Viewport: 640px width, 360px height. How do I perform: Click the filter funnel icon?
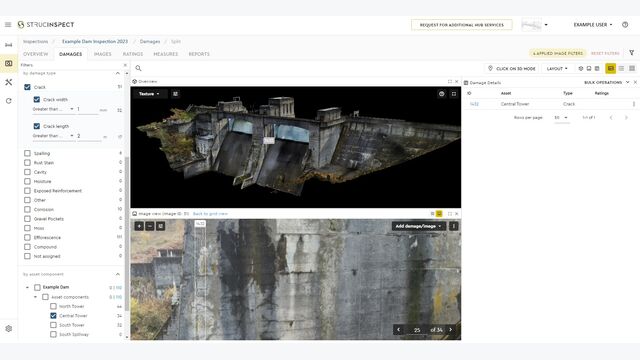[631, 53]
